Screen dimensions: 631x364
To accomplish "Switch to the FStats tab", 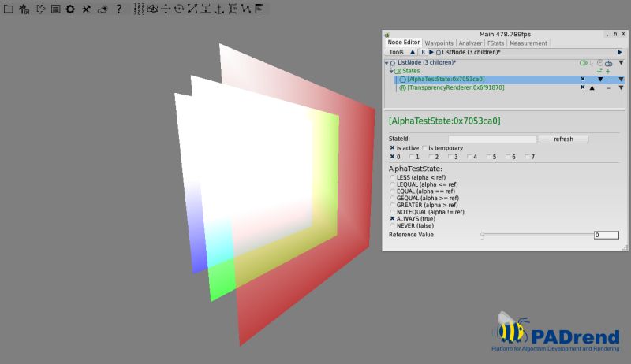I will pos(496,43).
